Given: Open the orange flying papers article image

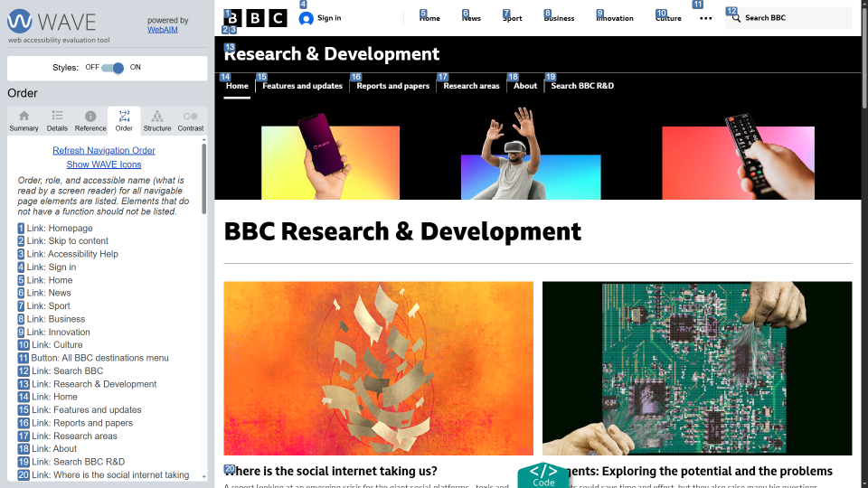Looking at the screenshot, I should click(379, 369).
